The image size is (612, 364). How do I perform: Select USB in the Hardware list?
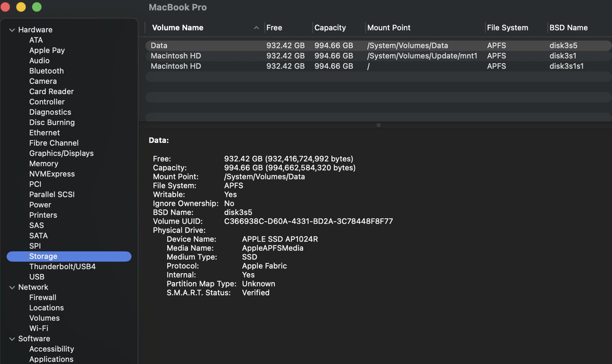coord(37,277)
